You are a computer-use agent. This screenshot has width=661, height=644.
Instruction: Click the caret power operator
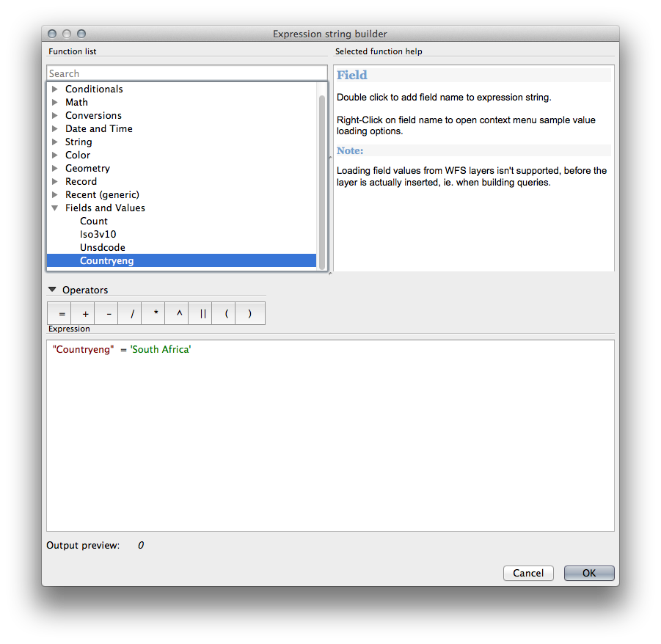coord(179,314)
